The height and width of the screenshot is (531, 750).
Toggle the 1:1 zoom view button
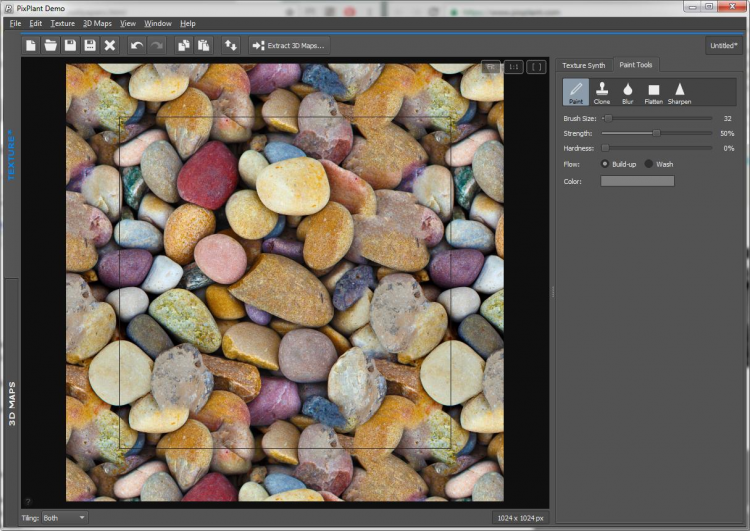point(514,67)
